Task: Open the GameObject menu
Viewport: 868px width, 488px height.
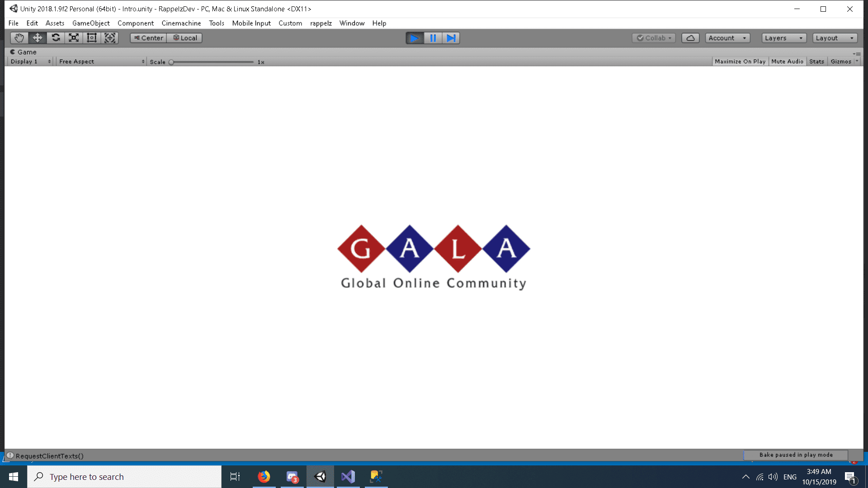Action: point(90,23)
